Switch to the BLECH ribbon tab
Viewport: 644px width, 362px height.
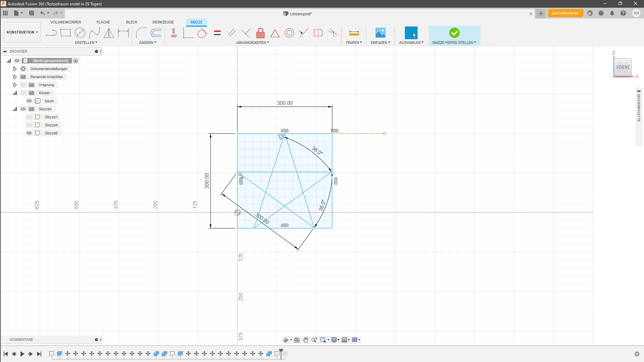(131, 22)
